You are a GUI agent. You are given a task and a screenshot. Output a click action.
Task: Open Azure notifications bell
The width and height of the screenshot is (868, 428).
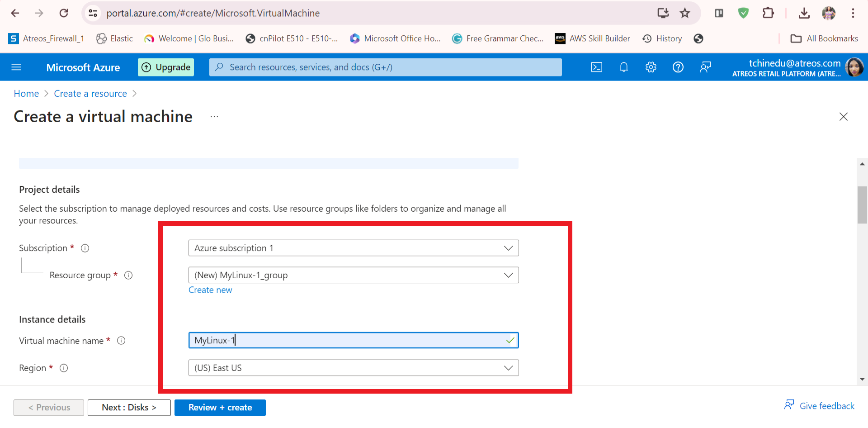pyautogui.click(x=624, y=67)
